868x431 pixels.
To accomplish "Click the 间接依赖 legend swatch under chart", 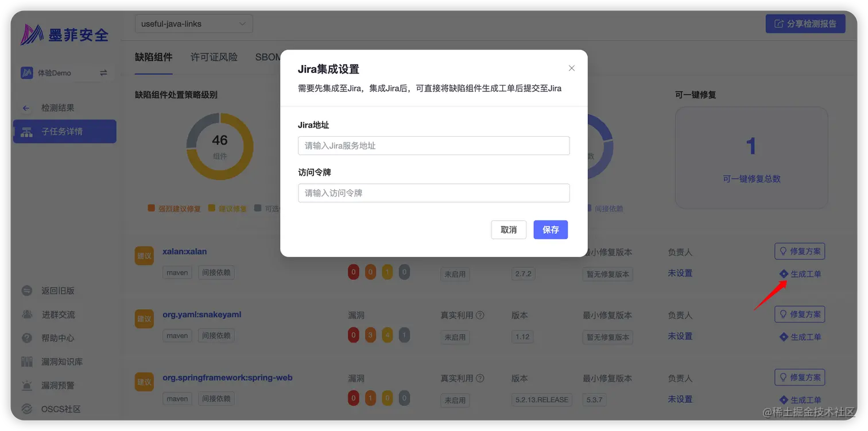I will (x=589, y=208).
